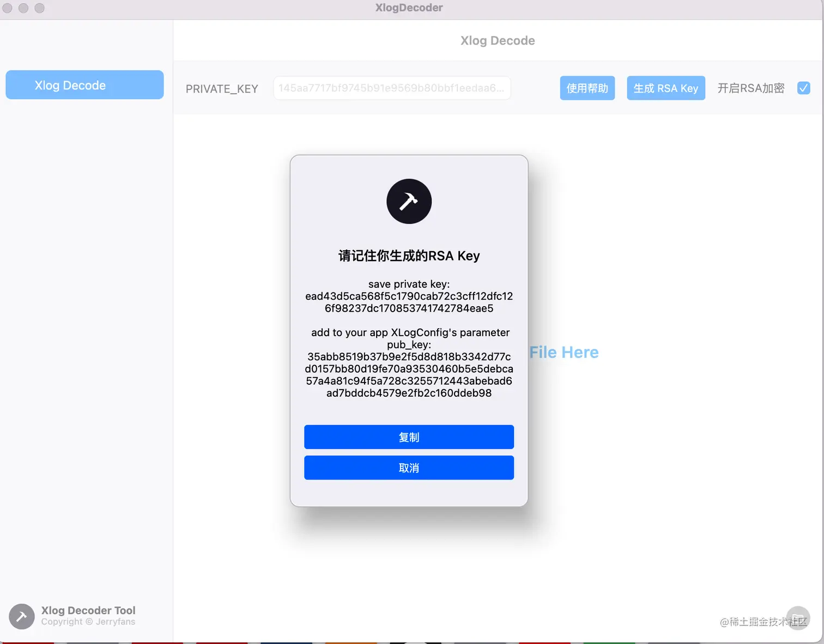Click the 生成 RSA Key button
This screenshot has height=644, width=824.
pos(665,88)
